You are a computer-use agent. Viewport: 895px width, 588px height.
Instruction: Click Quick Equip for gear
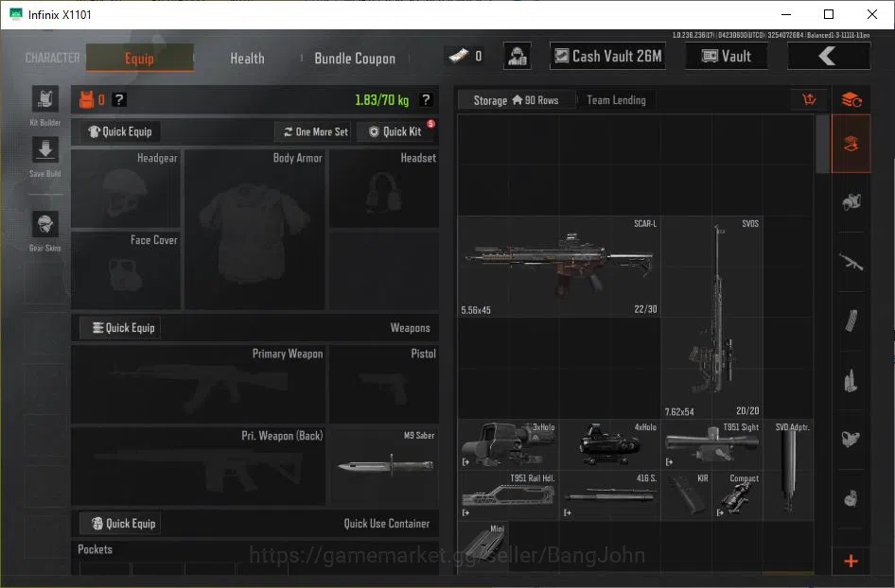[120, 131]
